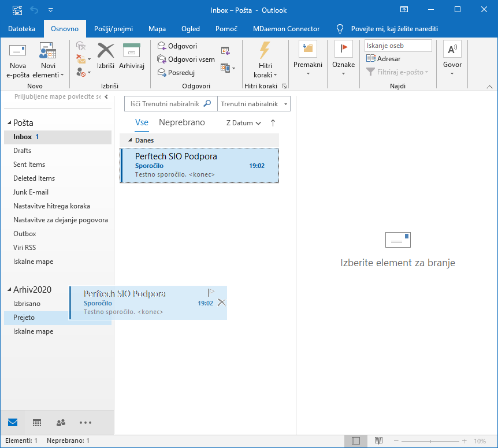Open the Premakni move menu
The height and width of the screenshot is (448, 498).
[x=308, y=59]
